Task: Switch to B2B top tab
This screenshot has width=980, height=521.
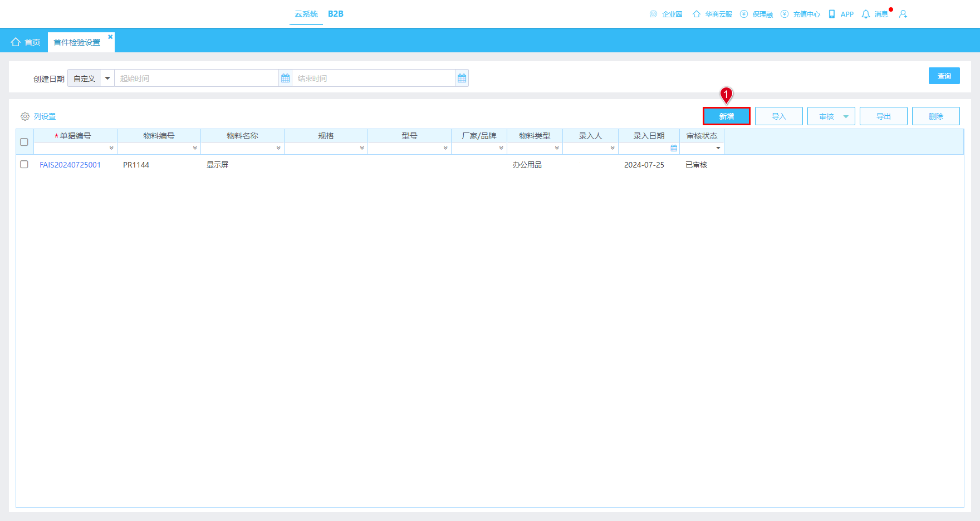Action: coord(336,14)
